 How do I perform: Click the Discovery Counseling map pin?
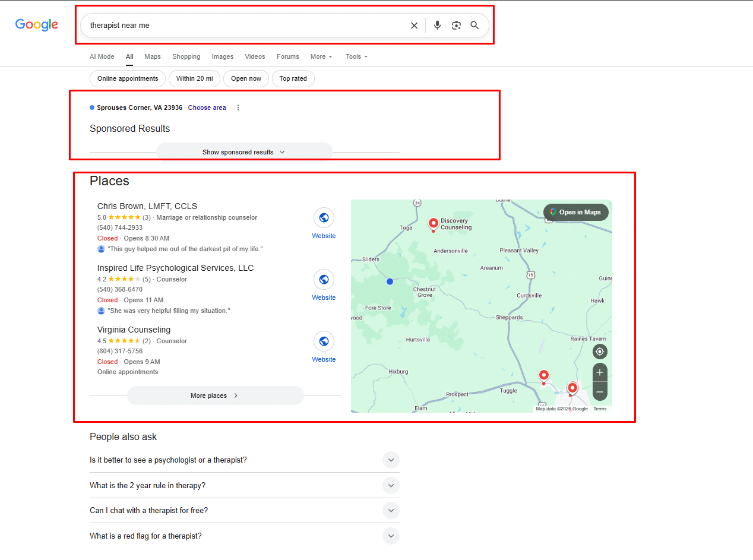point(434,224)
